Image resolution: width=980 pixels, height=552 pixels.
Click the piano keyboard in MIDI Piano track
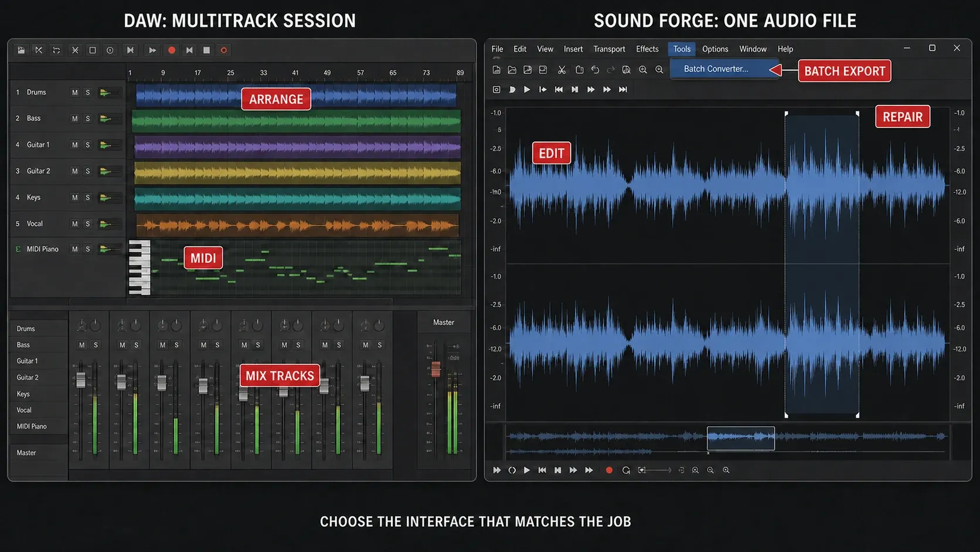pos(139,267)
